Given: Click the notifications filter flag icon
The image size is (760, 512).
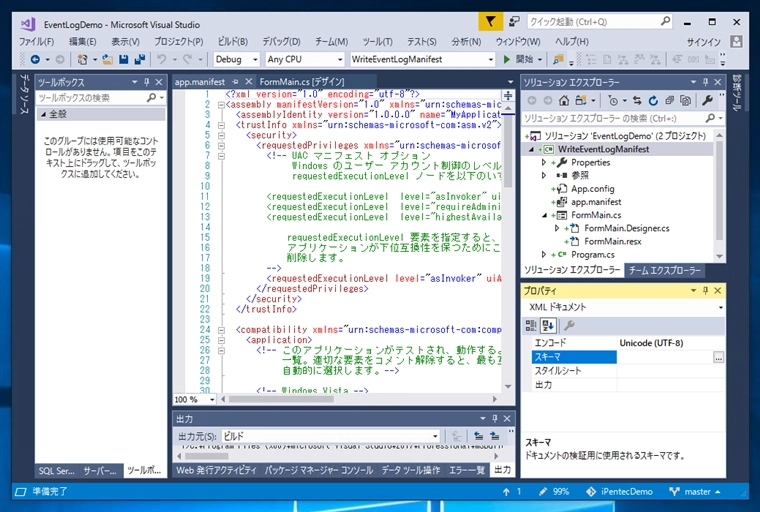Looking at the screenshot, I should (x=490, y=21).
